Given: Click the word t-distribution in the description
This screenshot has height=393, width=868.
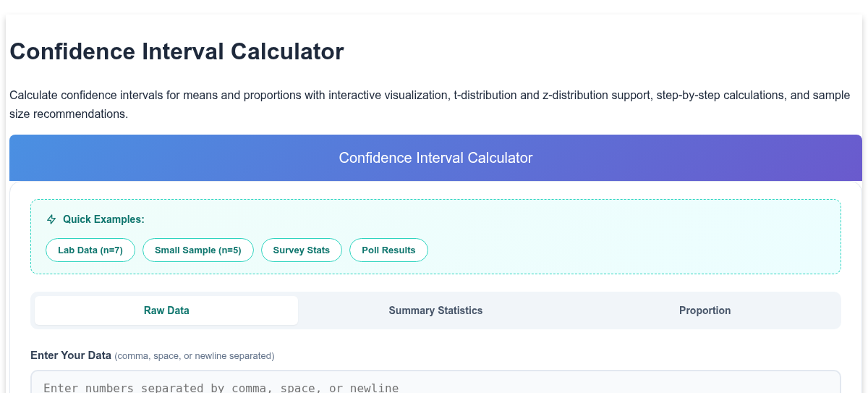Looking at the screenshot, I should (486, 96).
